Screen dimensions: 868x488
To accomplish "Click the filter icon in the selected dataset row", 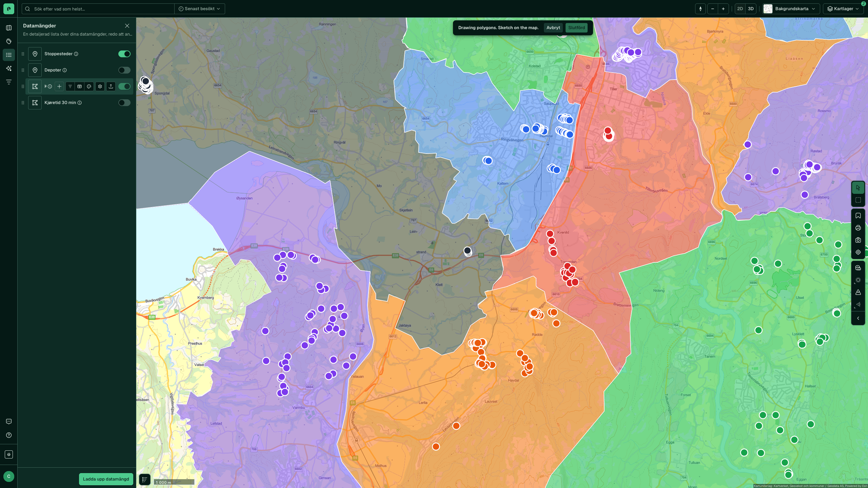I will pyautogui.click(x=70, y=86).
